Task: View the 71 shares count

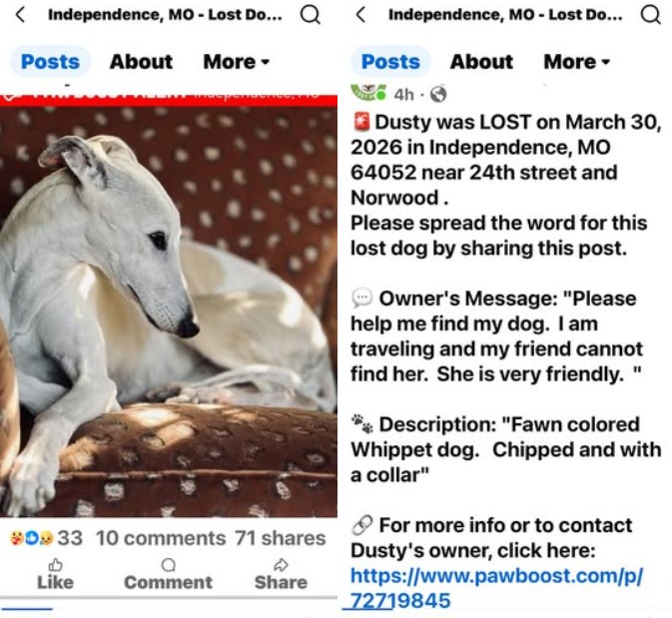Action: [280, 538]
